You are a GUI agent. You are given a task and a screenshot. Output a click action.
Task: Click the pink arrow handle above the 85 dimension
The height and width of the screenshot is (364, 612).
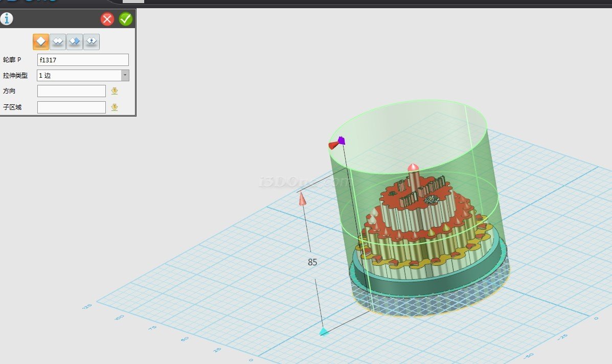pyautogui.click(x=302, y=199)
